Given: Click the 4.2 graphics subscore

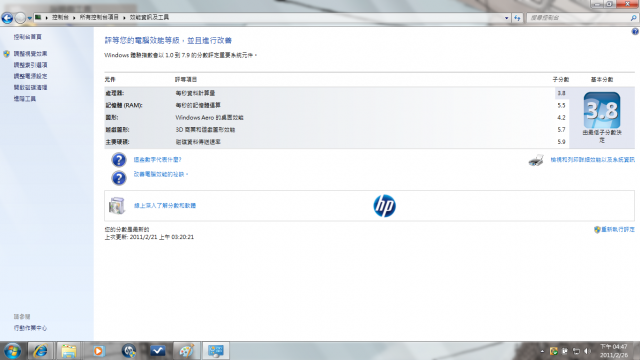Looking at the screenshot, I should click(x=561, y=118).
